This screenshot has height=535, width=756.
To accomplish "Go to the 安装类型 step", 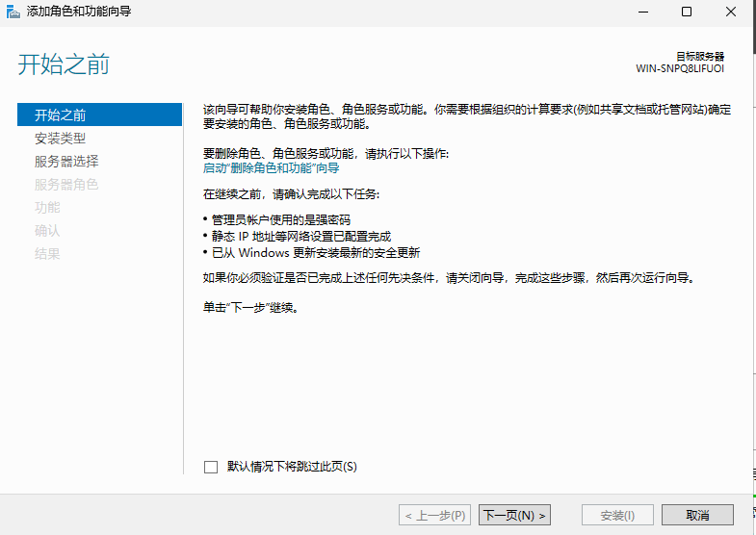I will click(x=60, y=139).
